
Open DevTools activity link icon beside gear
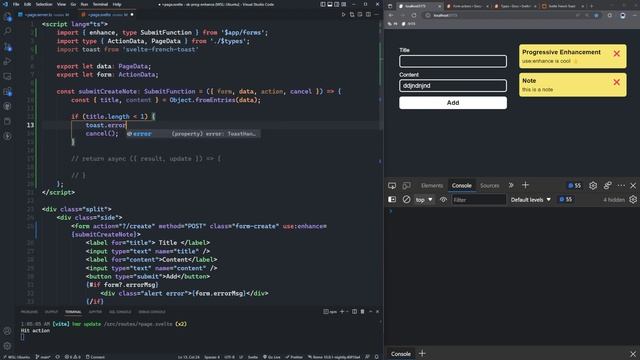coord(607,186)
